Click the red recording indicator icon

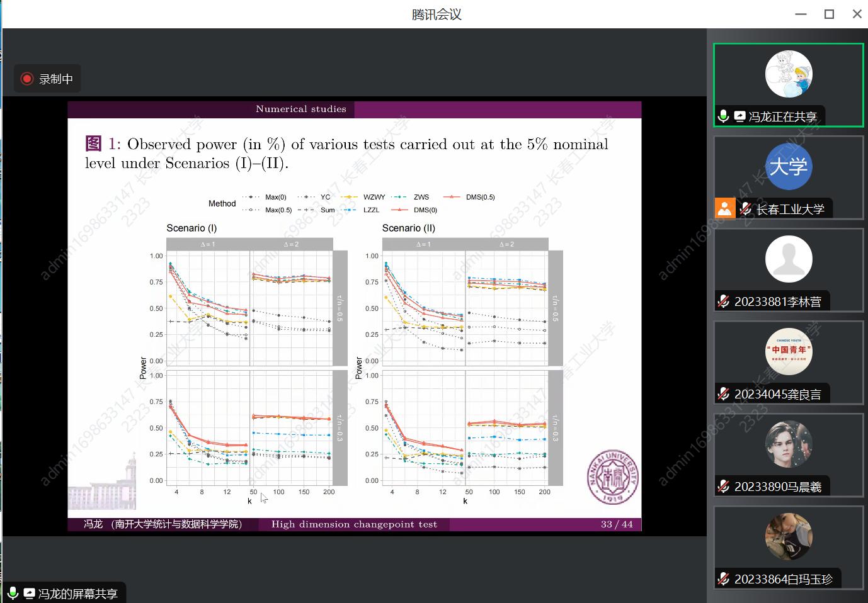coord(27,79)
